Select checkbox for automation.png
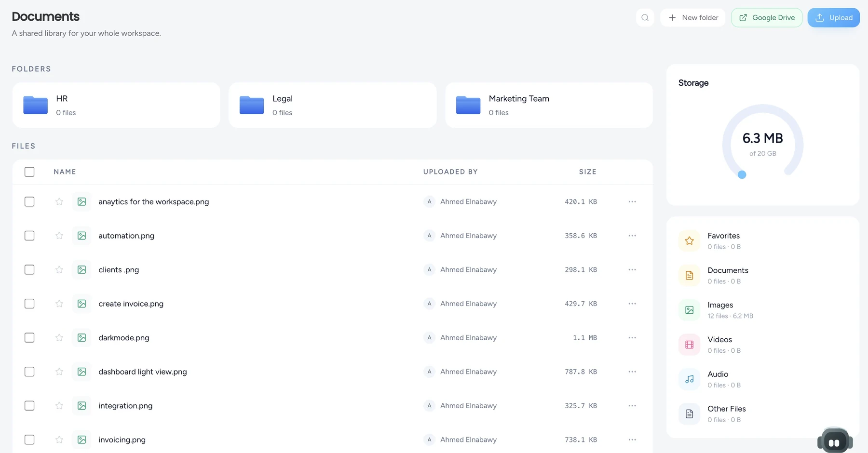Viewport: 868px width, 453px height. click(29, 236)
